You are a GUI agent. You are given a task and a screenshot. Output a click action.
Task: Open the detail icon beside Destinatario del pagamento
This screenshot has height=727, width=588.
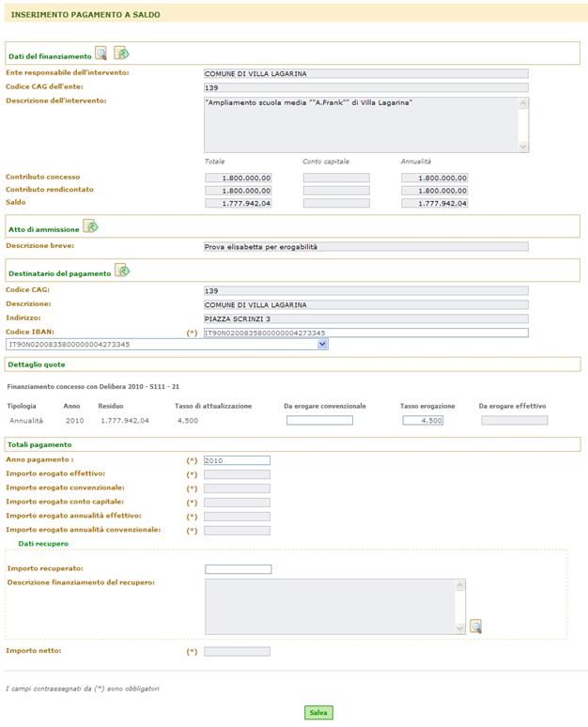point(122,270)
